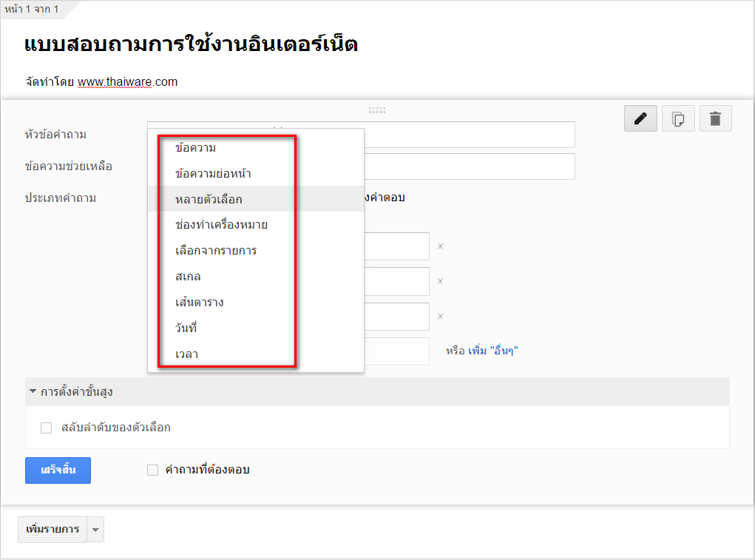Screen dimensions: 755x560
Task: Click the drag handle dots at top
Action: click(x=377, y=110)
